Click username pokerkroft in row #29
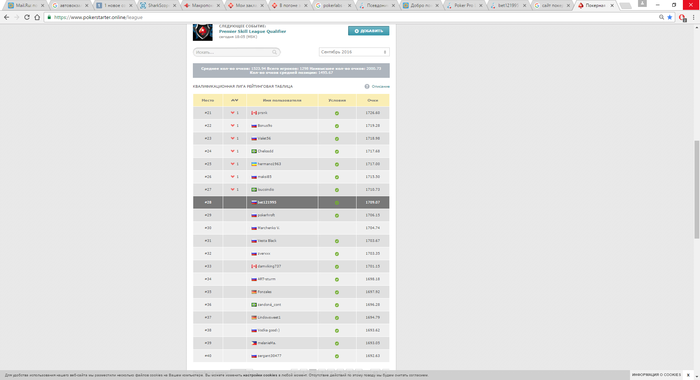700x380 pixels. pyautogui.click(x=266, y=215)
